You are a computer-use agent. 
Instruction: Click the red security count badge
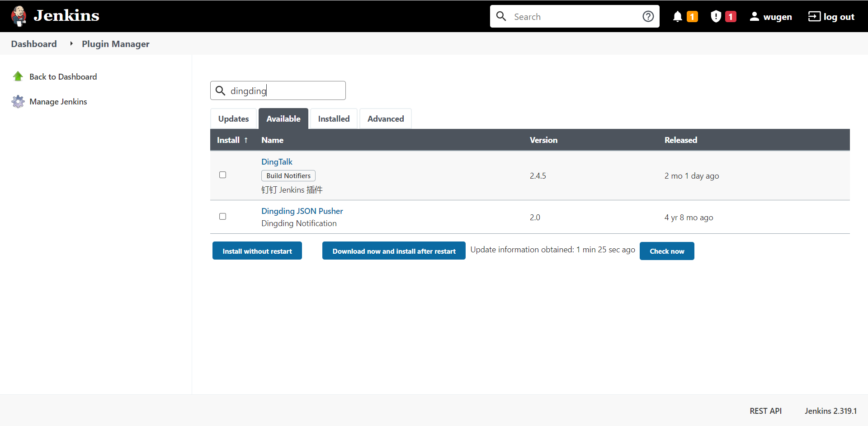[731, 17]
